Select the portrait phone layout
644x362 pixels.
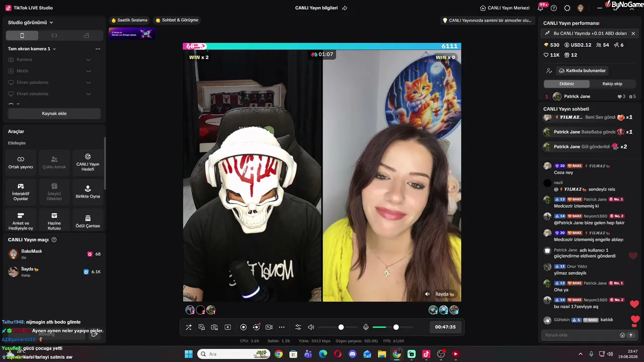click(x=22, y=36)
